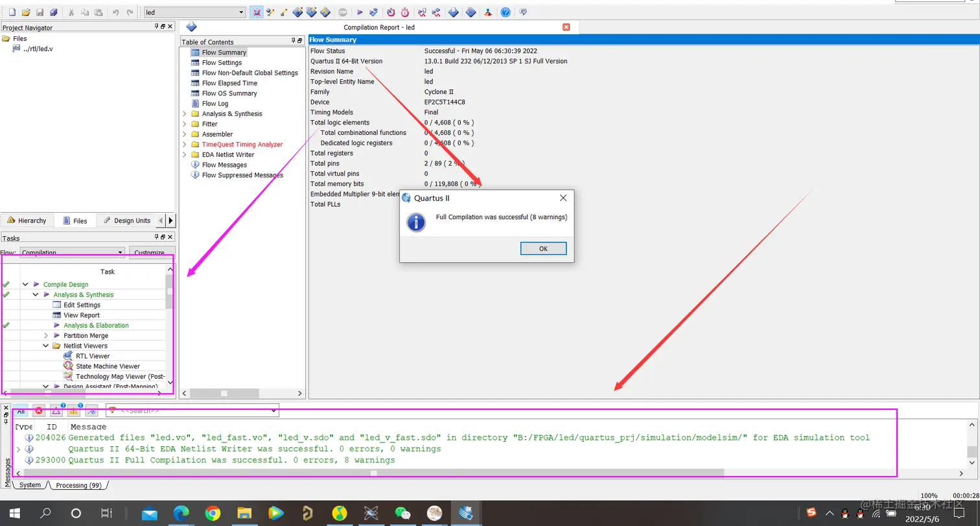Expand the Partition Merge task

(46, 336)
